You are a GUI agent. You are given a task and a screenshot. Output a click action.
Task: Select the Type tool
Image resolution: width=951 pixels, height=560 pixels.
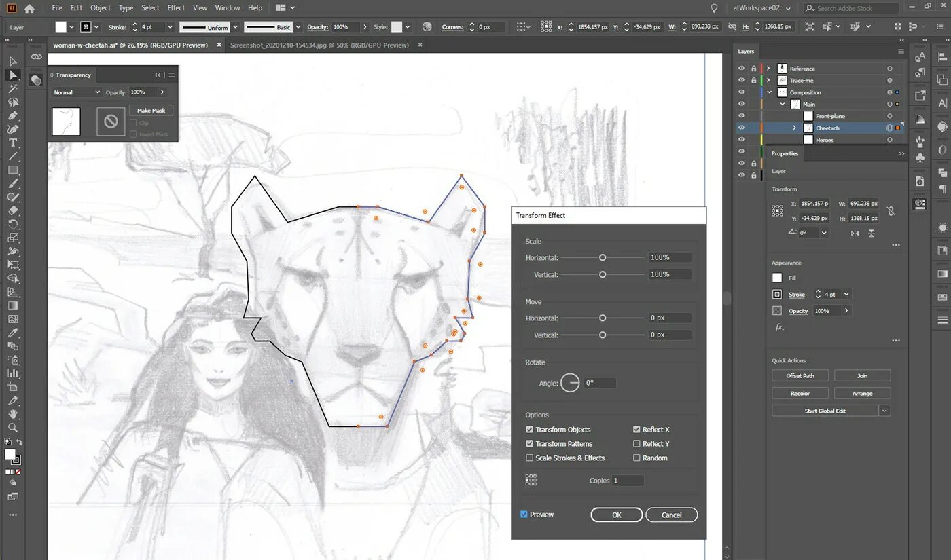coord(13,143)
